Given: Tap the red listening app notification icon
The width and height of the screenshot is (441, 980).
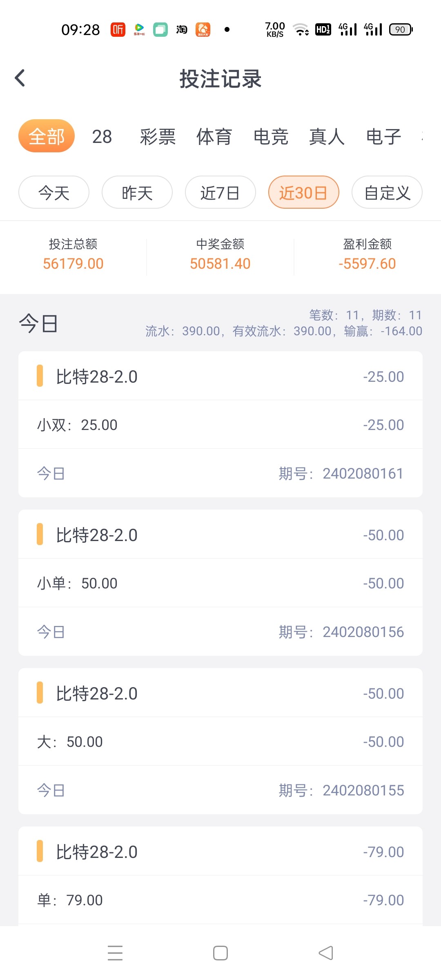Looking at the screenshot, I should (118, 29).
